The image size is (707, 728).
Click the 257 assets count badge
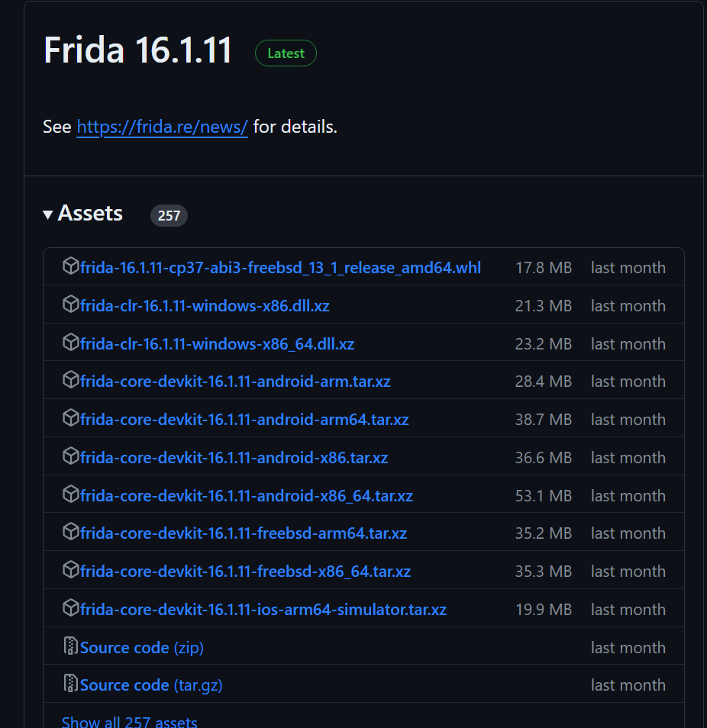click(169, 215)
